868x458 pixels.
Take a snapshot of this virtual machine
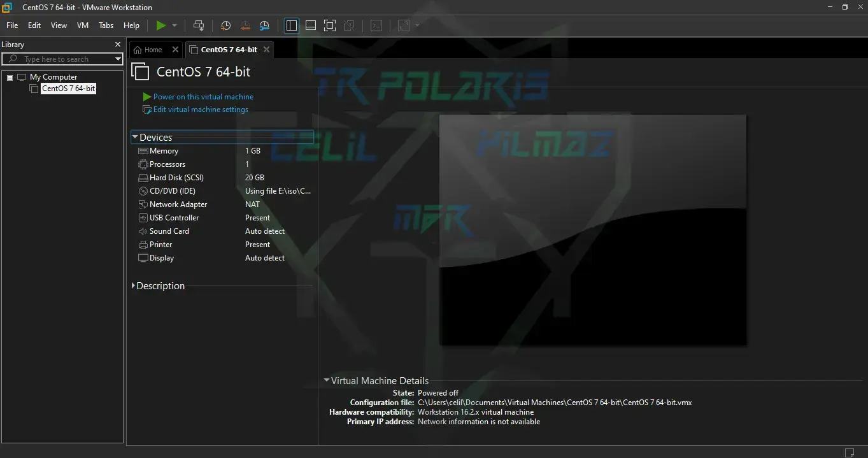225,25
